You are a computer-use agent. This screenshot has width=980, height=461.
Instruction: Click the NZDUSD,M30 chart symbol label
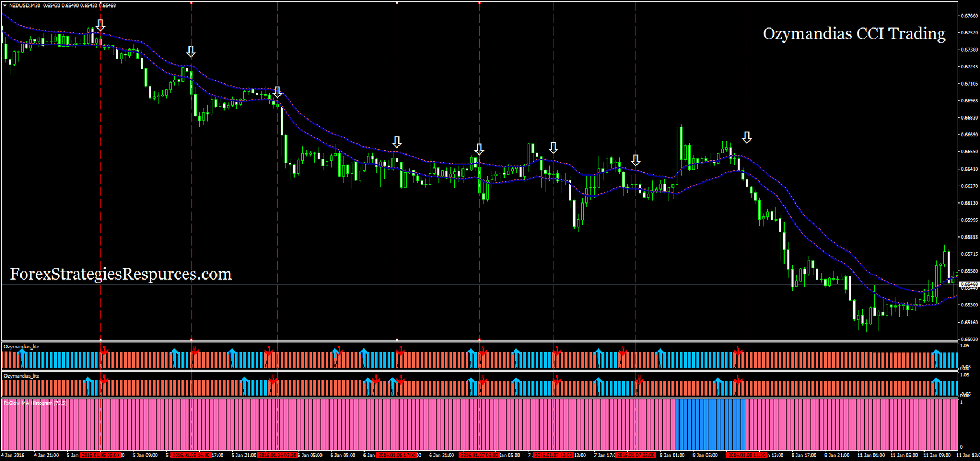point(25,5)
